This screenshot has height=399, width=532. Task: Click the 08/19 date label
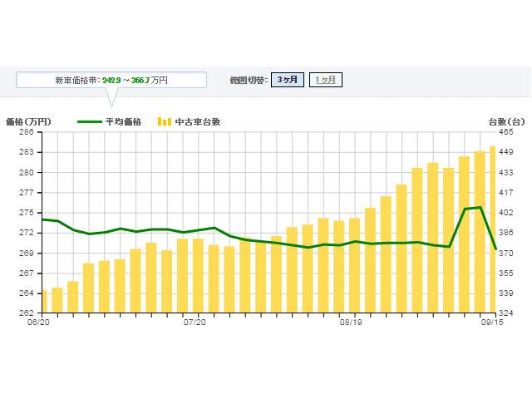[x=351, y=322]
